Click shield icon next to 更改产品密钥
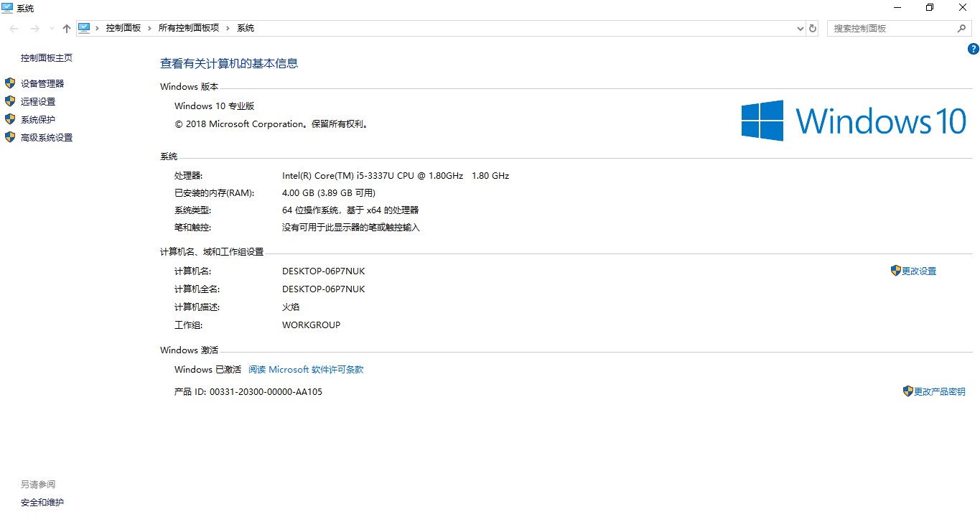Image resolution: width=980 pixels, height=522 pixels. pos(907,391)
